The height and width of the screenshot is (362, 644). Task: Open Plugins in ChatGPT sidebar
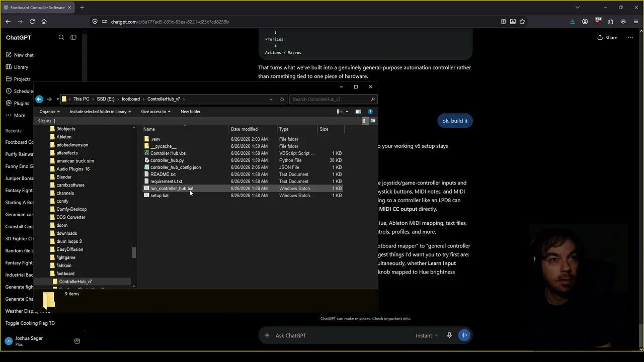click(x=18, y=103)
